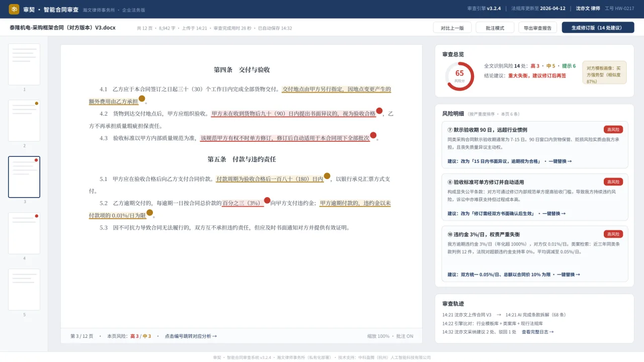Click the red marker after 全部批次 in clause 4.3
This screenshot has height=362, width=644.
(373, 135)
